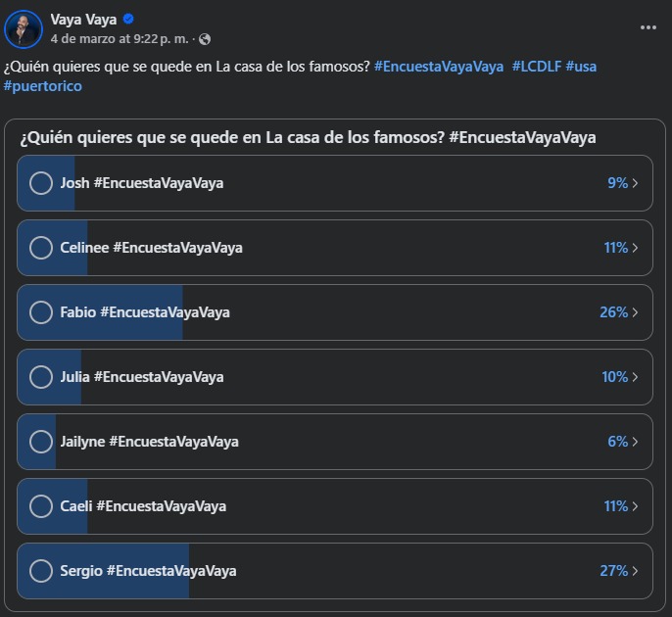Open the Vaya Vaya page name link
The image size is (672, 617).
(83, 20)
